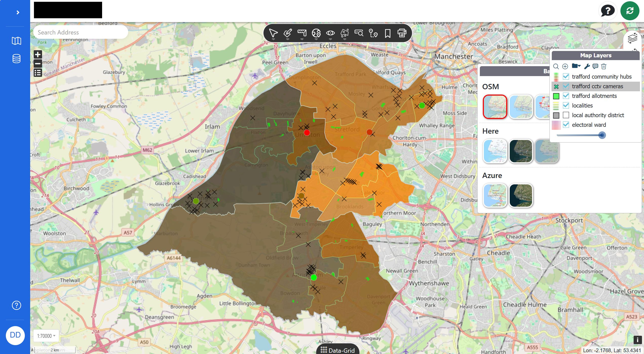Screen dimensions: 644x354
Task: Open the map scale 1:70000 dropdown
Action: pos(46,336)
